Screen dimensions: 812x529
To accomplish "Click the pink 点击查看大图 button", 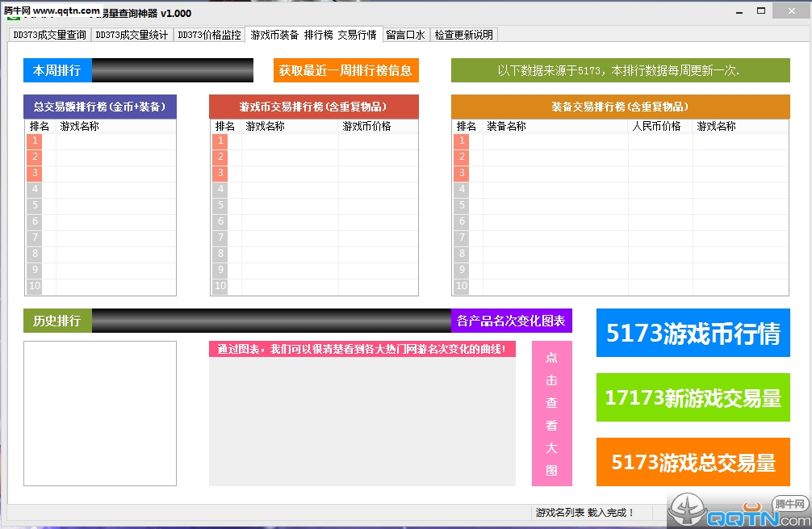I will 551,414.
